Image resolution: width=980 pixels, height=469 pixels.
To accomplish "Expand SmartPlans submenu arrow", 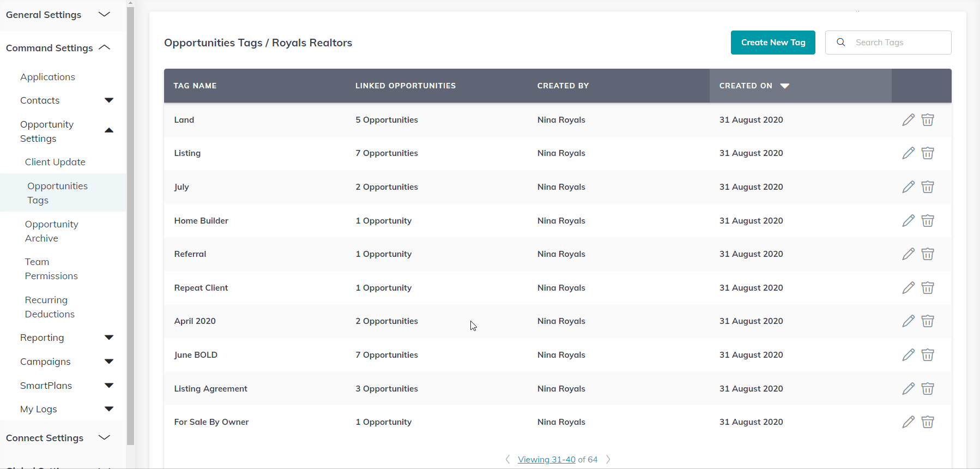I will point(109,386).
